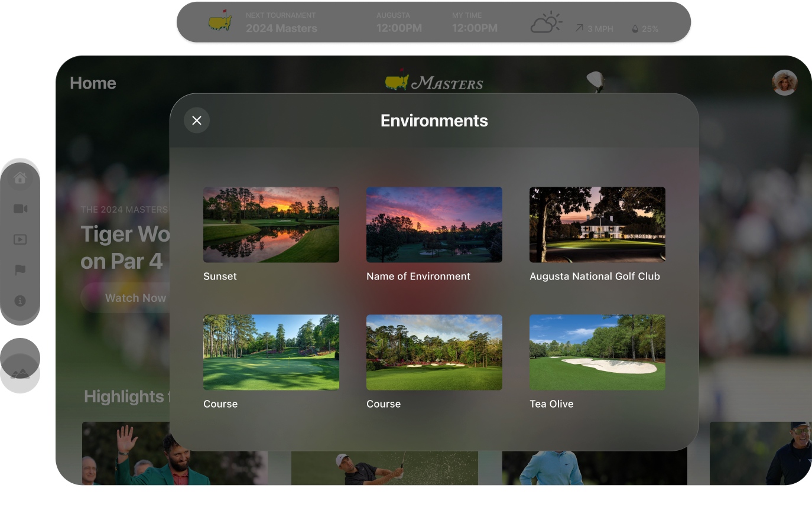Open the flag tab in sidebar
The image size is (812, 514).
point(20,270)
